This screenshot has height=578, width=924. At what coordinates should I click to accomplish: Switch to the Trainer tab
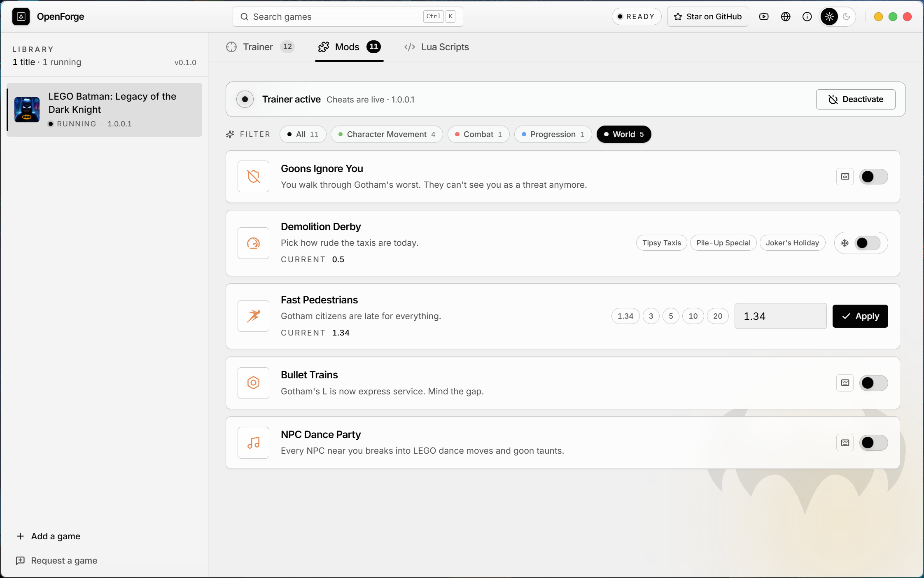point(260,47)
